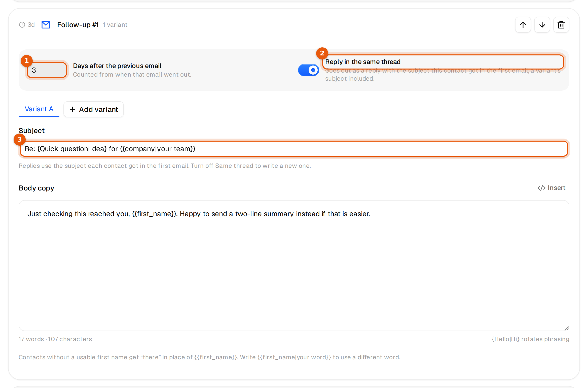The height and width of the screenshot is (388, 588).
Task: Click the '17 words · 107 characters' counter
Action: pyautogui.click(x=55, y=339)
